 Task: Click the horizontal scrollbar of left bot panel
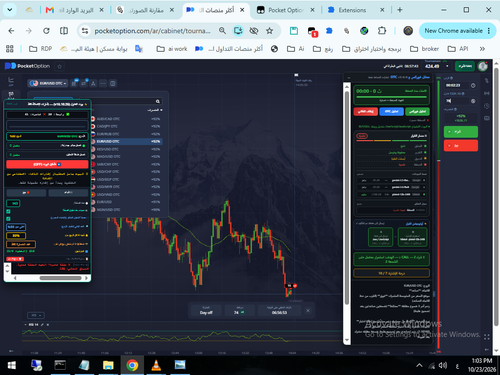click(x=60, y=278)
